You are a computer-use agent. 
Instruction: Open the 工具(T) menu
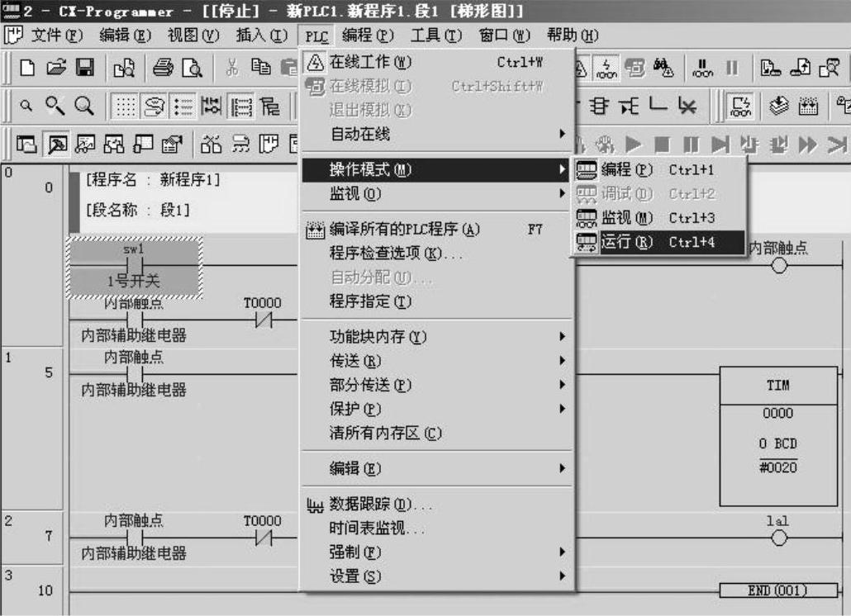[x=436, y=36]
